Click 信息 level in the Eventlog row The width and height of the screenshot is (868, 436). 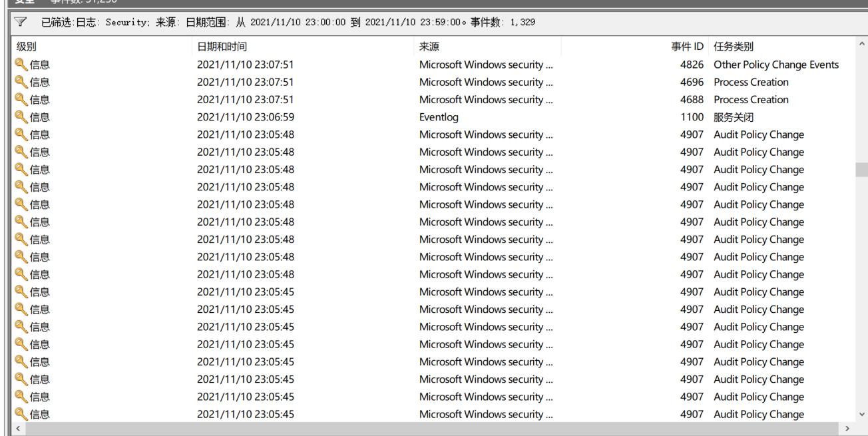pos(39,117)
